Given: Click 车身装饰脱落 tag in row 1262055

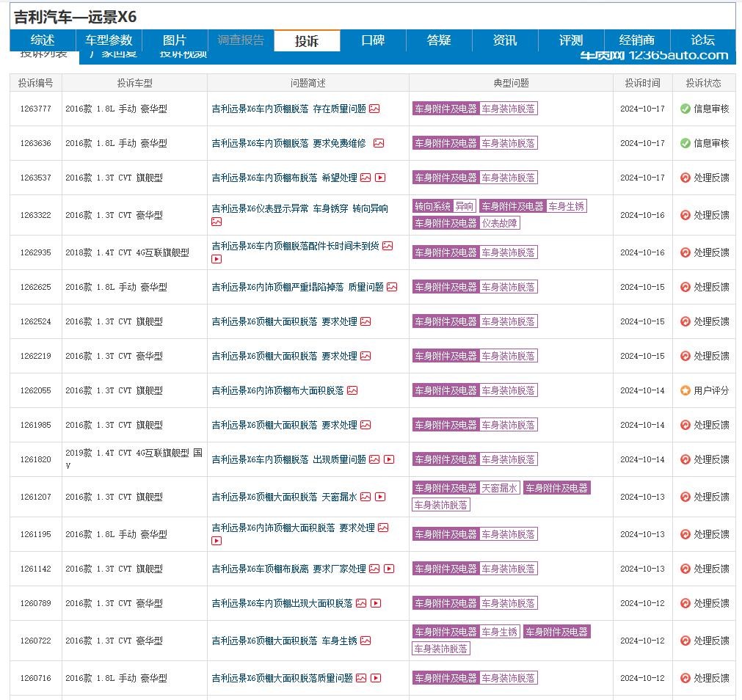Looking at the screenshot, I should (508, 390).
